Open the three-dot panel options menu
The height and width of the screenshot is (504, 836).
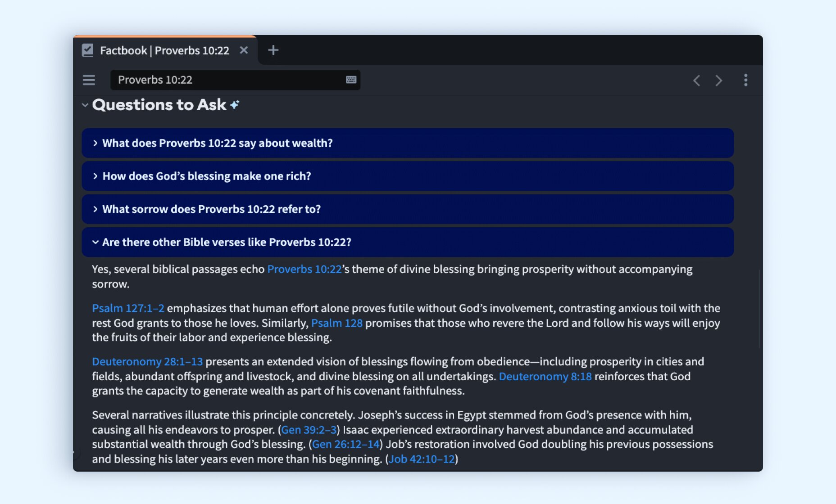pos(746,80)
